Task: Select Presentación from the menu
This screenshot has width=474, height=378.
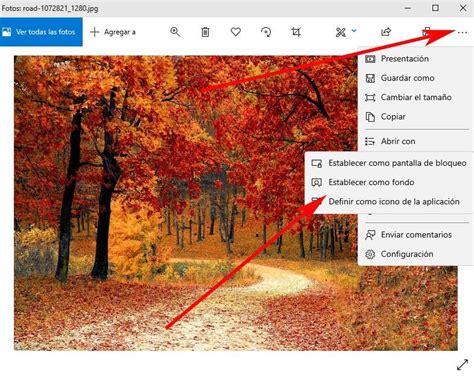Action: [415, 59]
